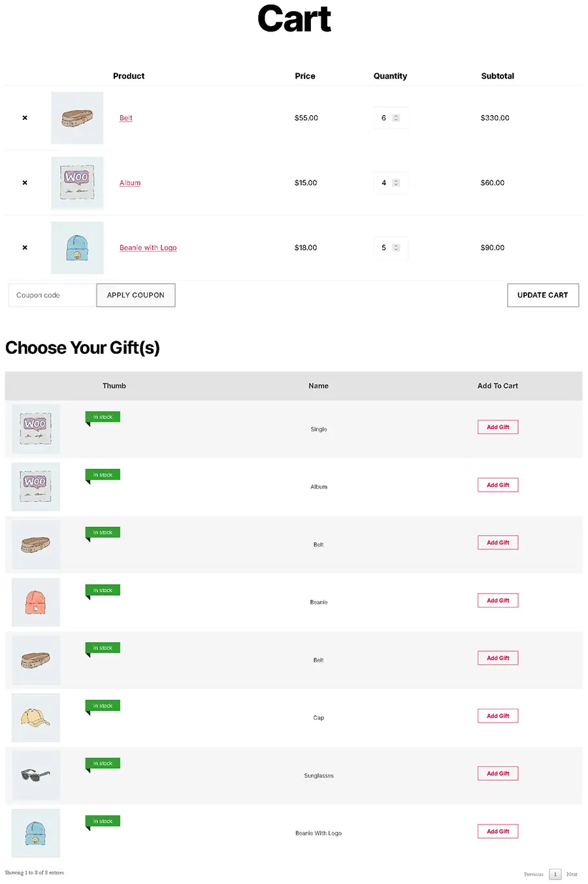Open the Belt product link
The image size is (588, 884).
(125, 118)
